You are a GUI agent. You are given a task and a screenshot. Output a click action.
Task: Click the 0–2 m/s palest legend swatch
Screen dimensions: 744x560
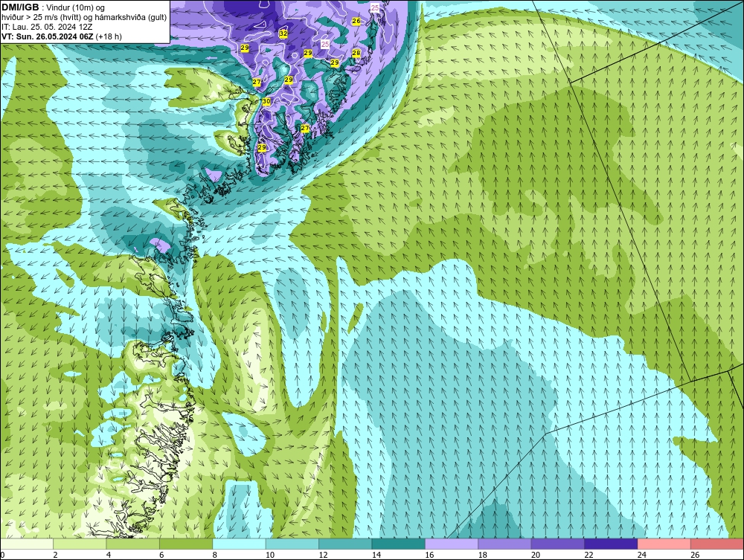tap(27, 544)
